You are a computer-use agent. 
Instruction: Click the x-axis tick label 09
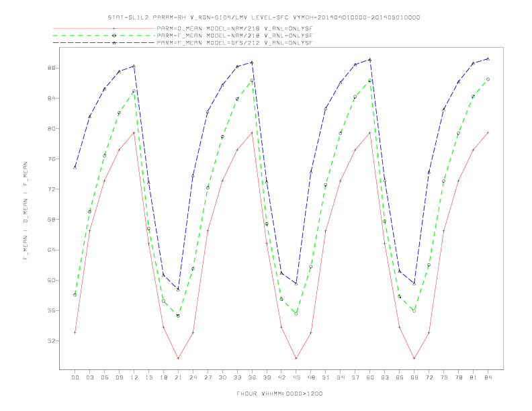click(x=120, y=377)
